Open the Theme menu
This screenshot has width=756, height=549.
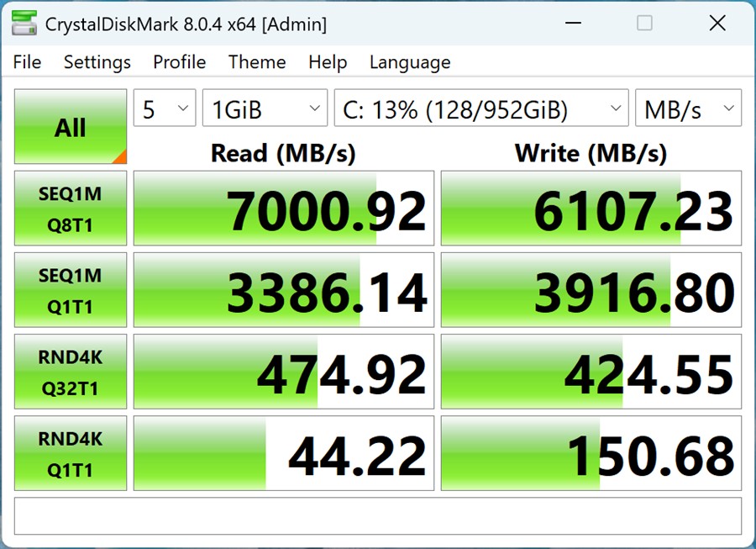pyautogui.click(x=257, y=62)
